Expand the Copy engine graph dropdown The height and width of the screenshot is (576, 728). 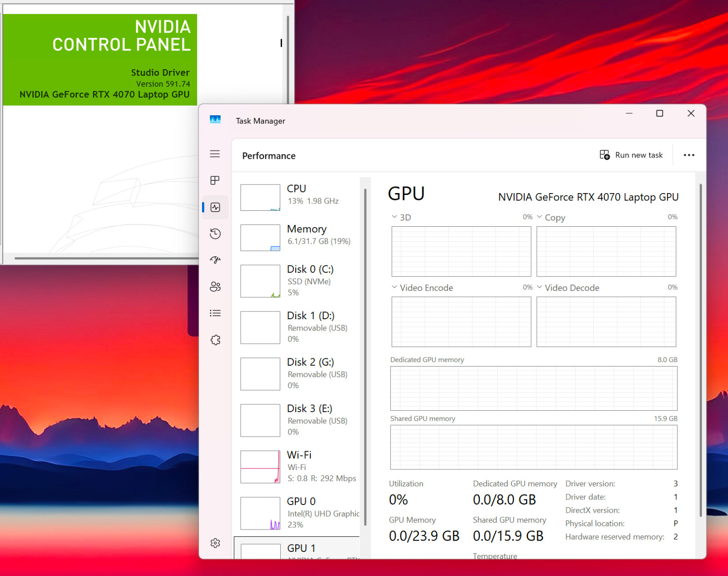(x=540, y=217)
